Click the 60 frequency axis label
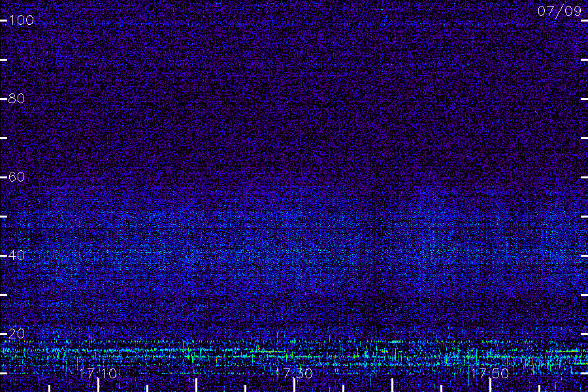 (16, 176)
